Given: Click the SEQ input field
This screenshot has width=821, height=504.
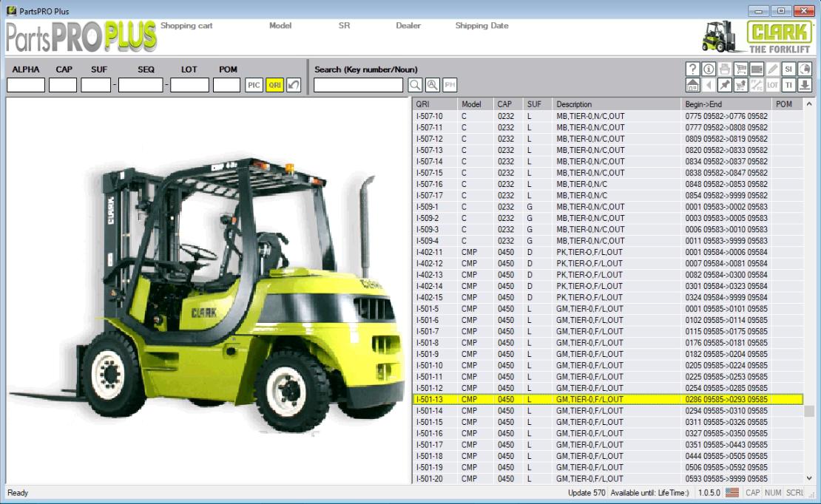Looking at the screenshot, I should (141, 85).
